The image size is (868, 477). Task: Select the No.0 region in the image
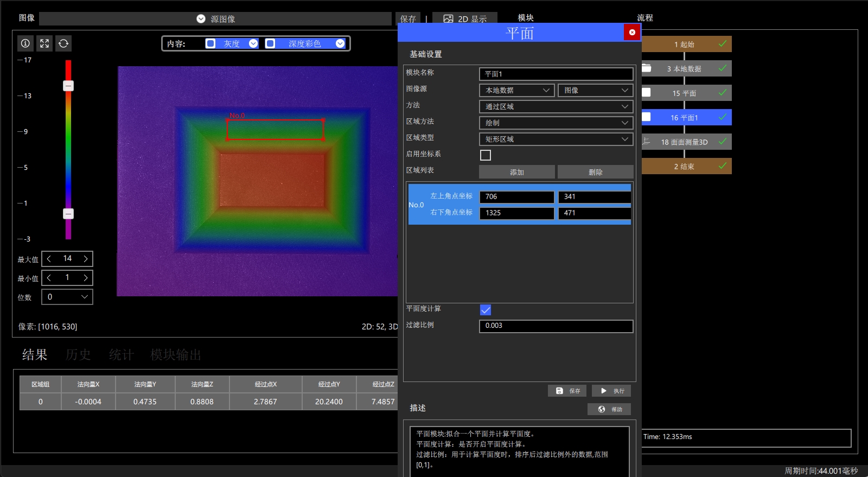(x=275, y=130)
